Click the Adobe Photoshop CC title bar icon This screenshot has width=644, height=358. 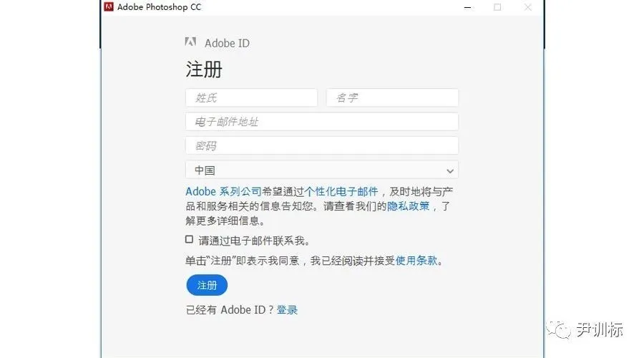[x=109, y=6]
